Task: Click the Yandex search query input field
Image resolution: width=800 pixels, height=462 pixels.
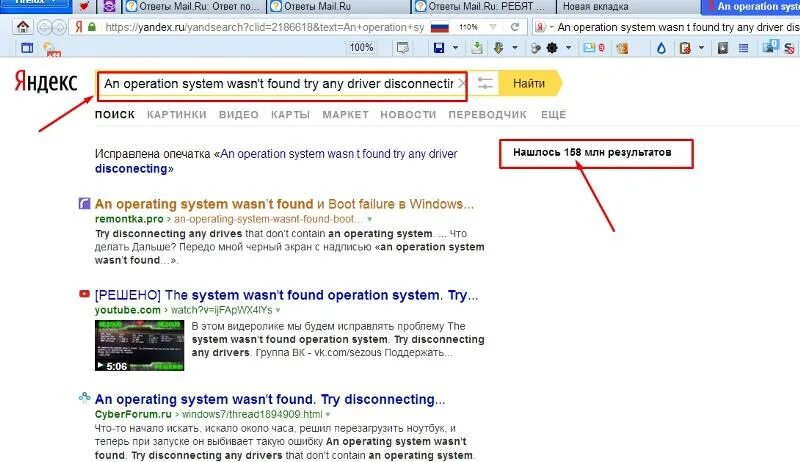Action: pyautogui.click(x=278, y=84)
